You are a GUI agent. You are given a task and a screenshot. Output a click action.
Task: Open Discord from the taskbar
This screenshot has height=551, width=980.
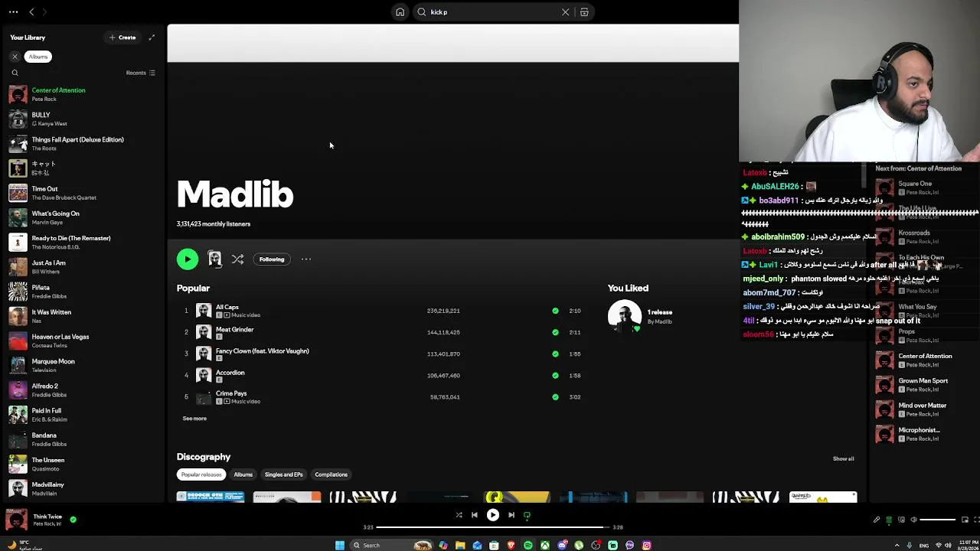(x=562, y=545)
